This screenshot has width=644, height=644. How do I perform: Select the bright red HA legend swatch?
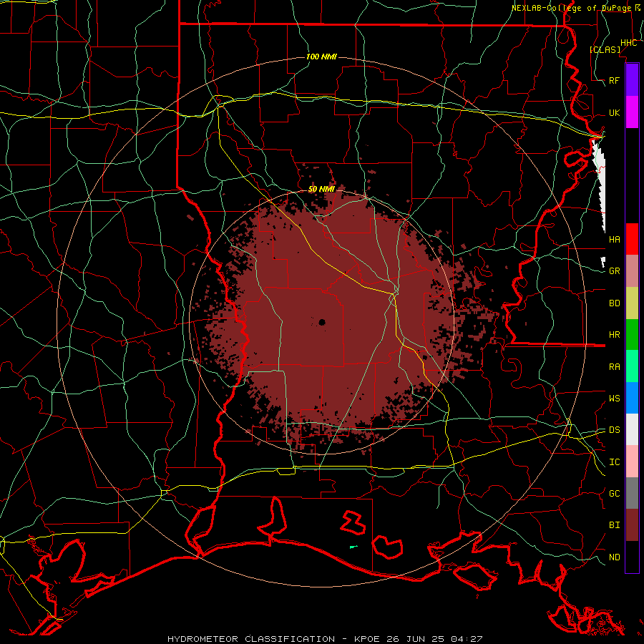click(x=632, y=239)
